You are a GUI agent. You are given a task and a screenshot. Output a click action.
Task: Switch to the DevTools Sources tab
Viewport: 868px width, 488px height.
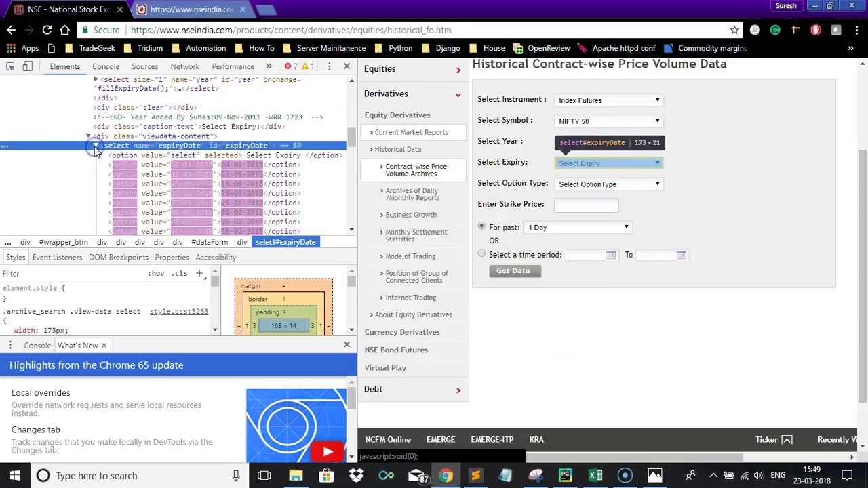[144, 66]
